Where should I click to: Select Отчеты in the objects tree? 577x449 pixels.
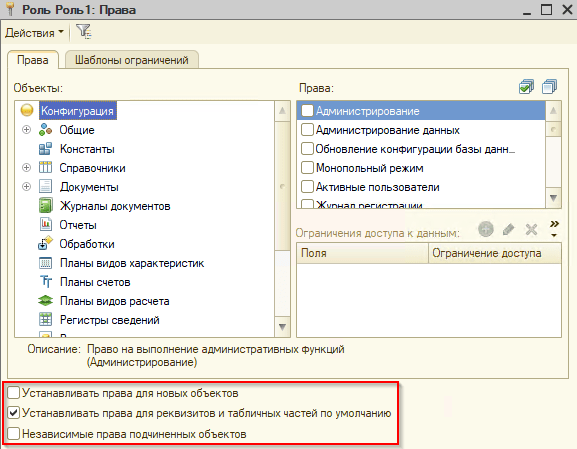pyautogui.click(x=78, y=224)
